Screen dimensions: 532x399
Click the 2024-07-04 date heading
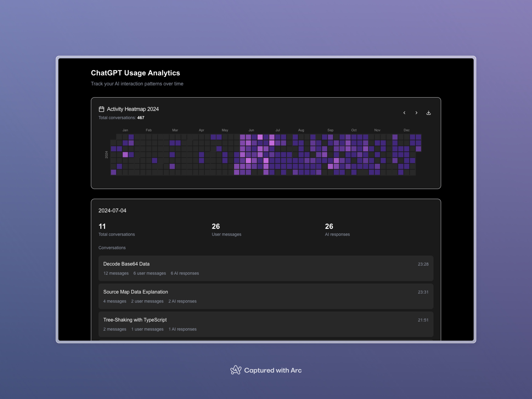tap(112, 210)
